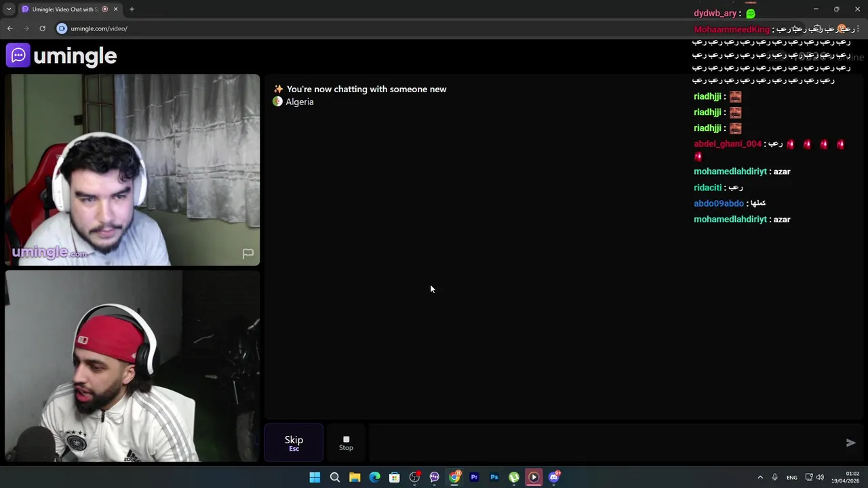Viewport: 868px width, 488px height.
Task: Click the microphone tray icon
Action: point(774,477)
